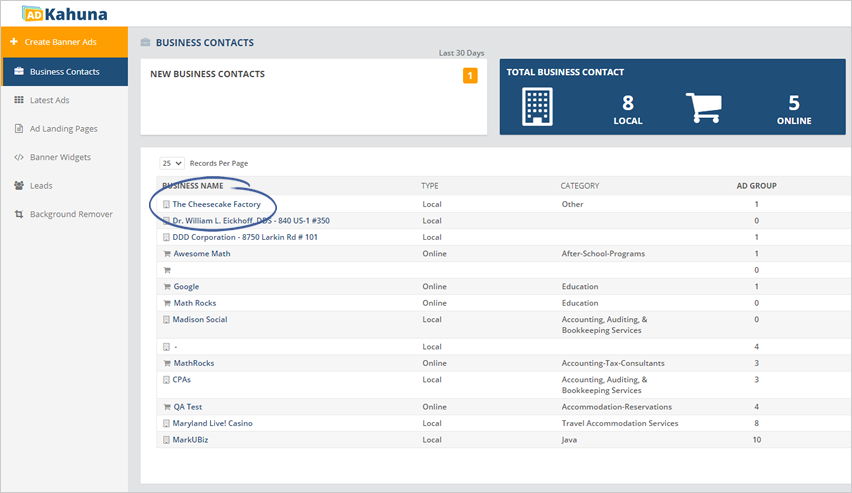The width and height of the screenshot is (852, 493).
Task: Select the Maryland Live! Casino link
Action: click(212, 423)
